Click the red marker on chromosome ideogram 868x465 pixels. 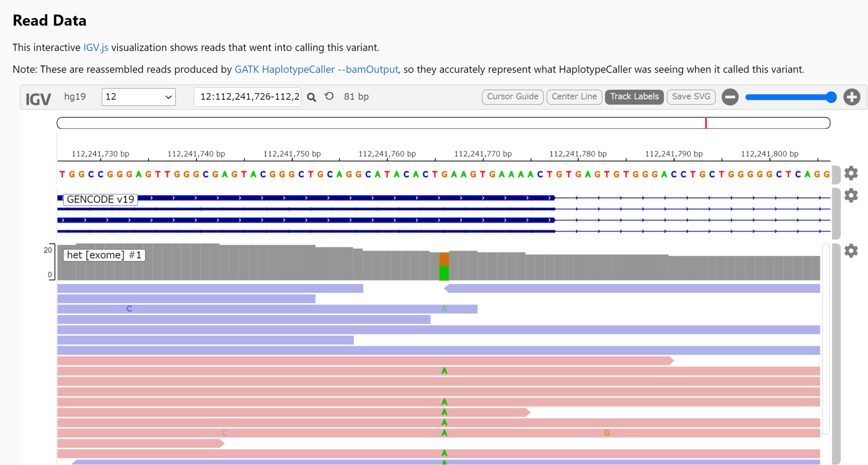click(706, 123)
